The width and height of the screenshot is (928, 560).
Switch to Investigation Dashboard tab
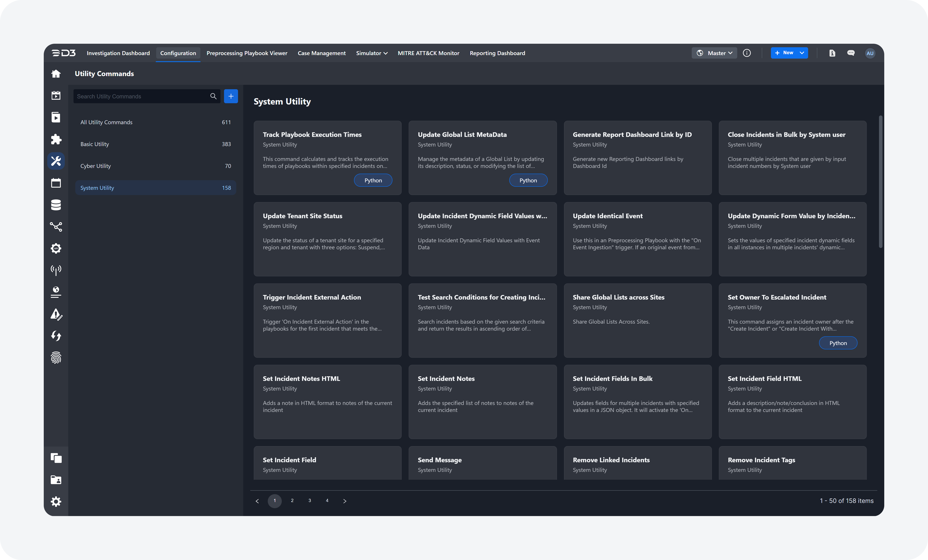click(x=118, y=53)
